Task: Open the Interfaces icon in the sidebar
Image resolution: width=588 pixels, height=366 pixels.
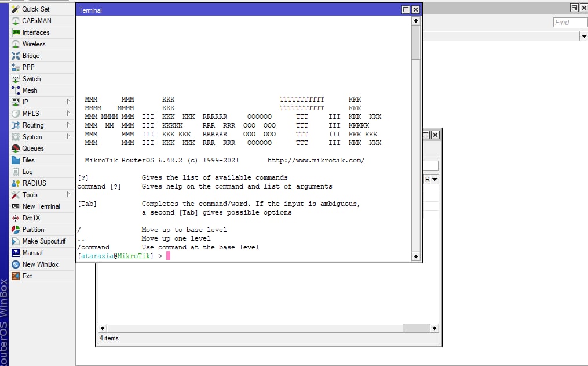Action: click(x=16, y=32)
